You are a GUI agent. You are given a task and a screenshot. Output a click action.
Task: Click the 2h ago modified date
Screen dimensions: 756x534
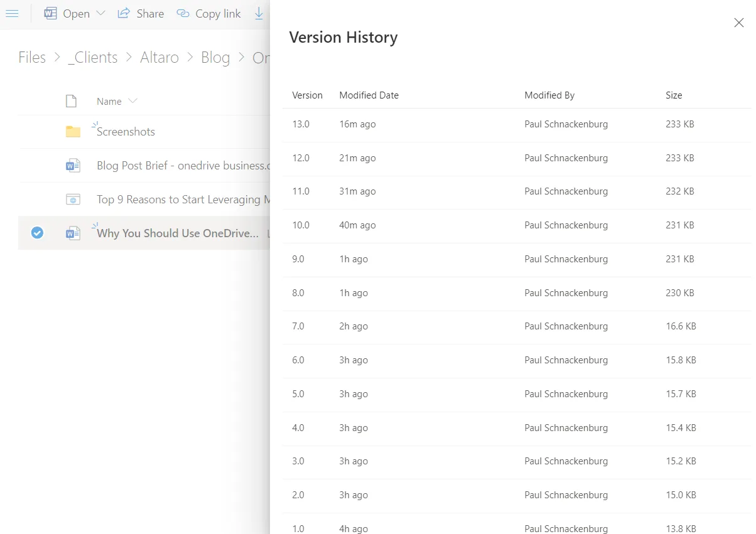[354, 326]
